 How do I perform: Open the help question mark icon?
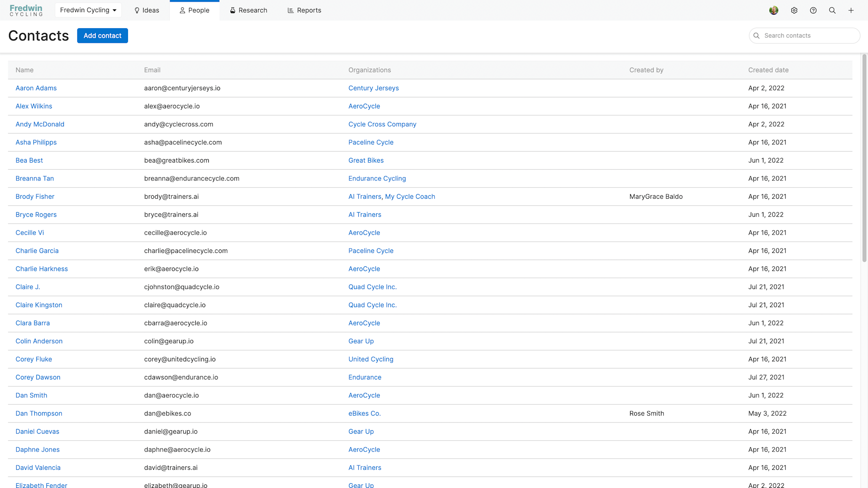813,10
